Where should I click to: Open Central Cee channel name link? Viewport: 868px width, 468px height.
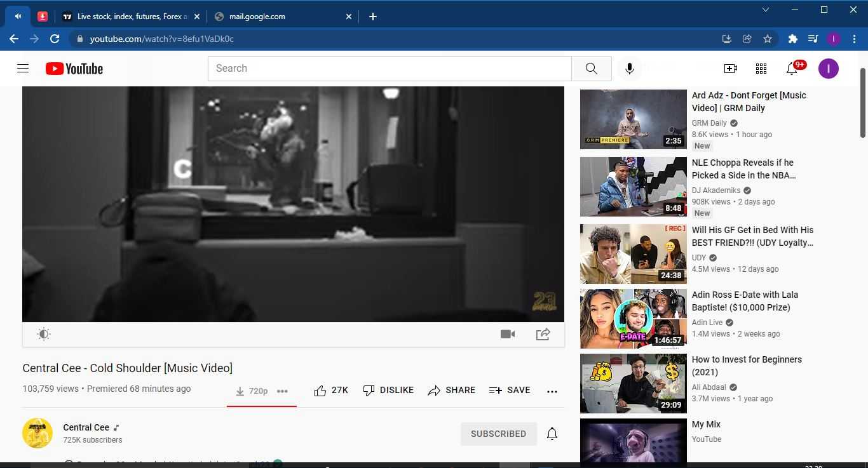click(x=86, y=427)
